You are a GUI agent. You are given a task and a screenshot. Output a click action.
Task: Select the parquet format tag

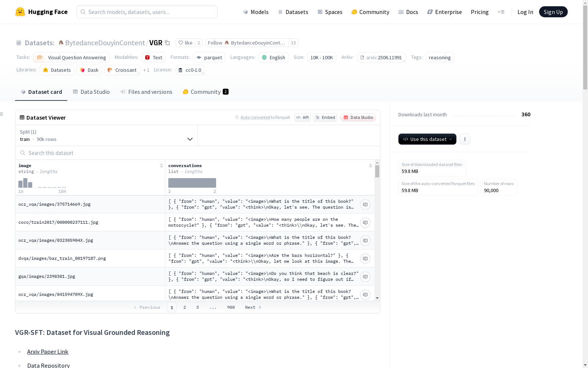click(x=209, y=57)
